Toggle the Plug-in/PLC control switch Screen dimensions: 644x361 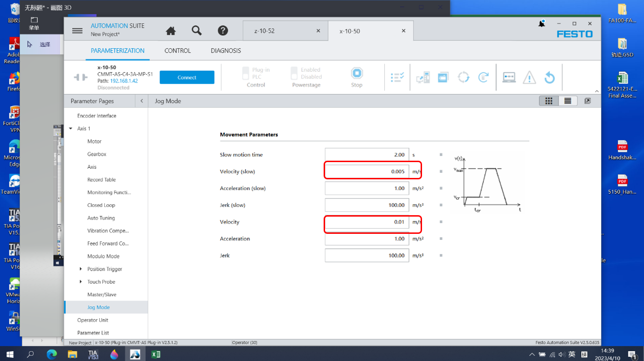[246, 73]
